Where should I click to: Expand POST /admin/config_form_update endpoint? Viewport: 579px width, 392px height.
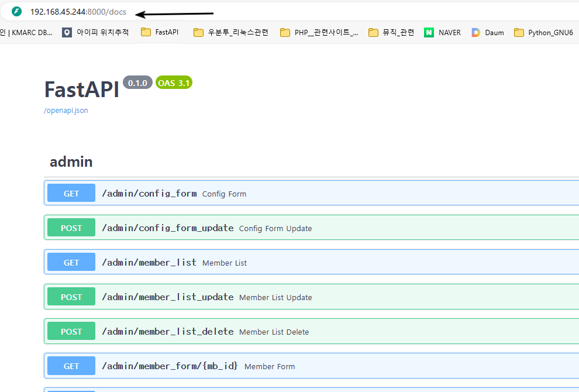tap(167, 228)
